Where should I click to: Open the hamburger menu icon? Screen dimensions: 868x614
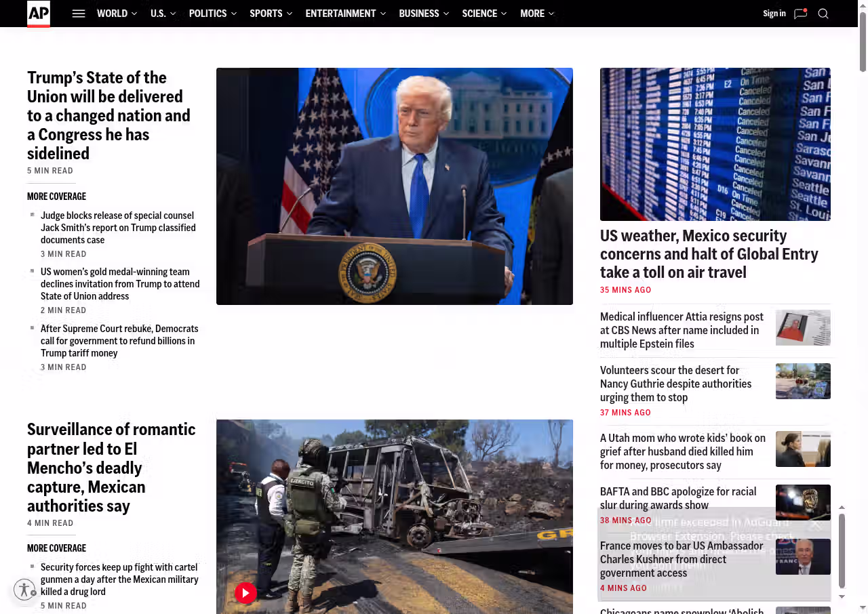[x=79, y=14]
